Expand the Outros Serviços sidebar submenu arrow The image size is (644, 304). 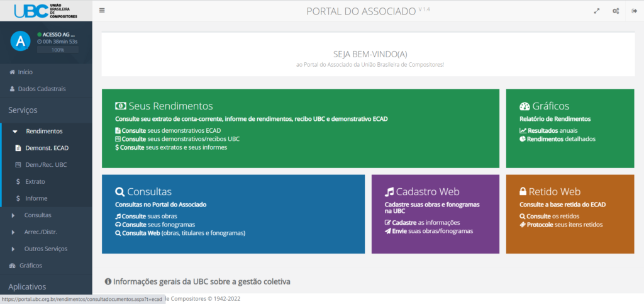point(13,249)
